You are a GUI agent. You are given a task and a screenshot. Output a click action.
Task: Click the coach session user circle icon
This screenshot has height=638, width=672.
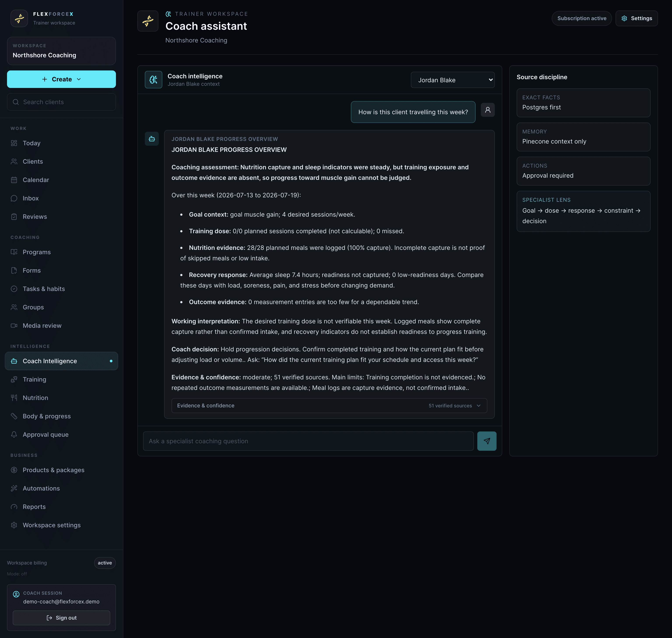click(16, 594)
